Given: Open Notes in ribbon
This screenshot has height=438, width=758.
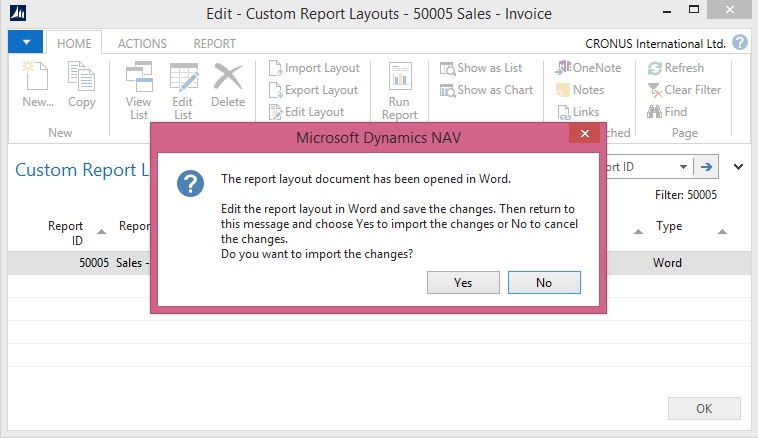Looking at the screenshot, I should click(580, 90).
